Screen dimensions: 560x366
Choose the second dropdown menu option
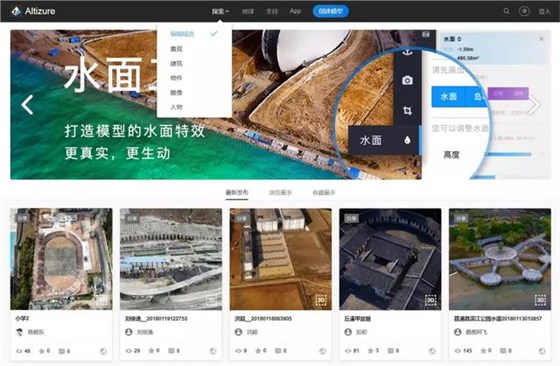(x=176, y=49)
